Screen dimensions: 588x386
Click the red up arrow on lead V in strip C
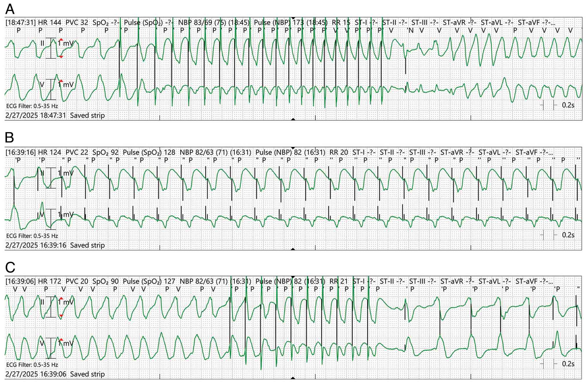(x=61, y=340)
